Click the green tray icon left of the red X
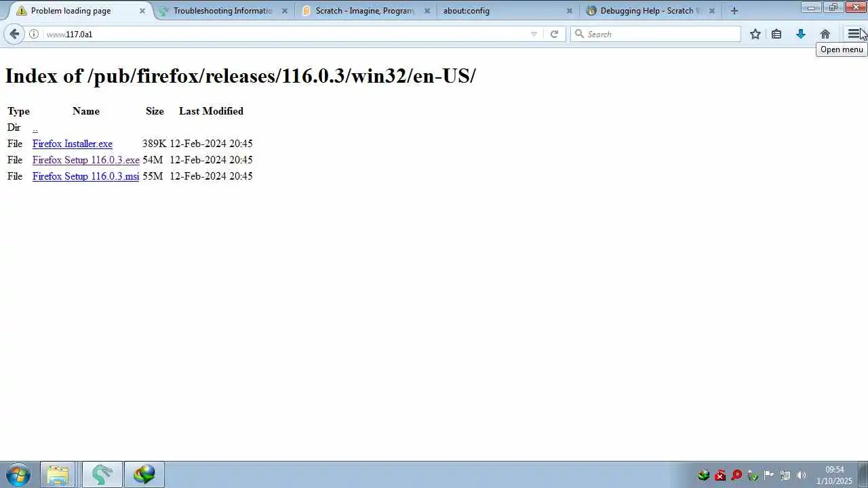868x488 pixels. coord(704,475)
